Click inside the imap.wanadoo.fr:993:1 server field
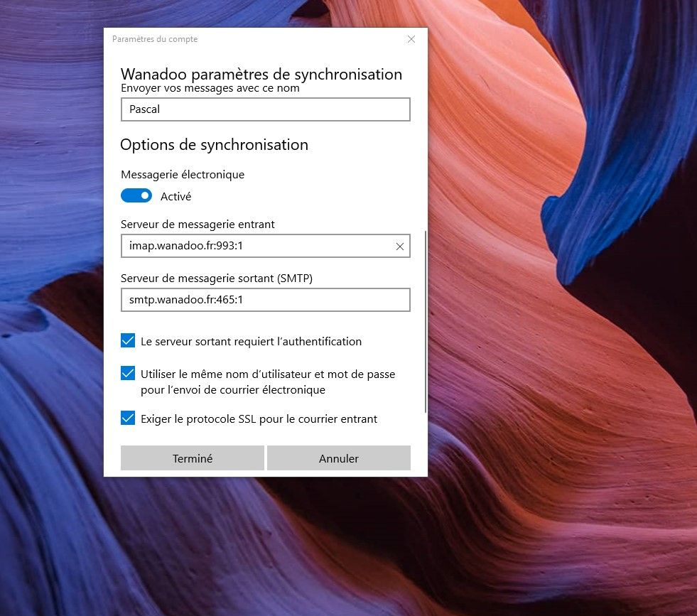This screenshot has width=697, height=616. pos(256,246)
